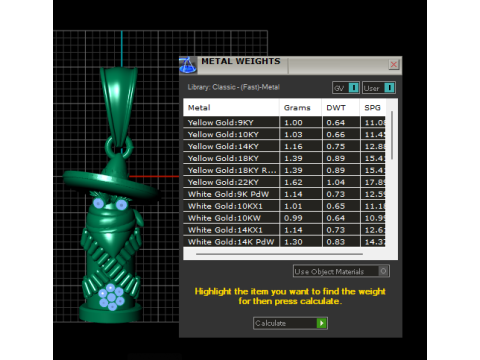Click the 1.16 grams value for 14KY
Image resolution: width=480 pixels, height=360 pixels.
tap(293, 146)
